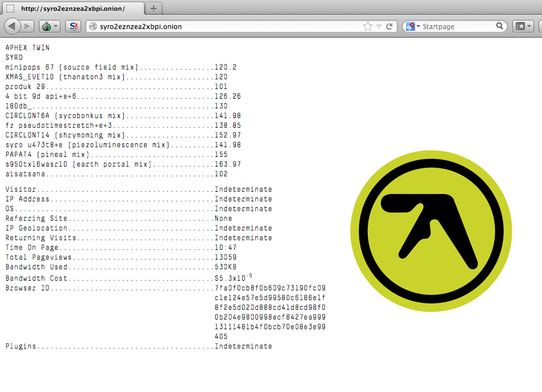542x392 pixels.
Task: Click the NoScript S! icon
Action: (x=73, y=26)
